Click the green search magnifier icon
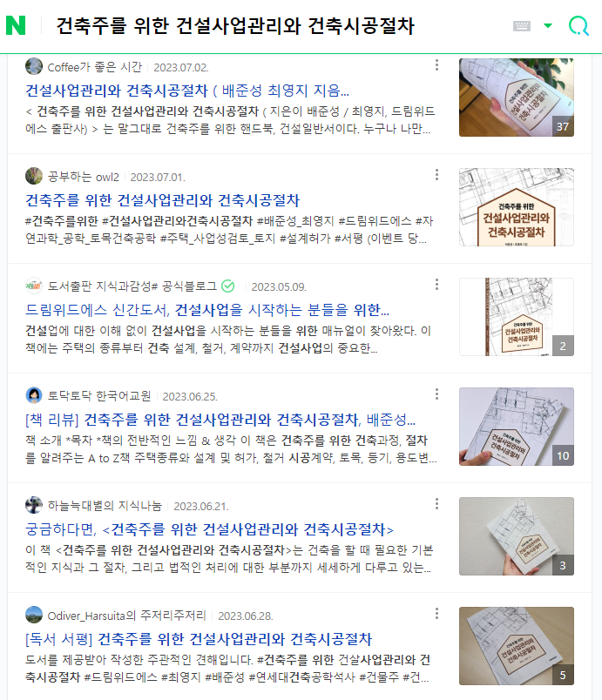The image size is (602, 700). click(578, 25)
